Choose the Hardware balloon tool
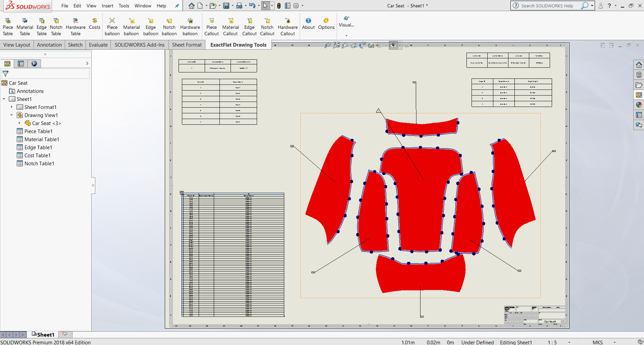 (x=190, y=27)
